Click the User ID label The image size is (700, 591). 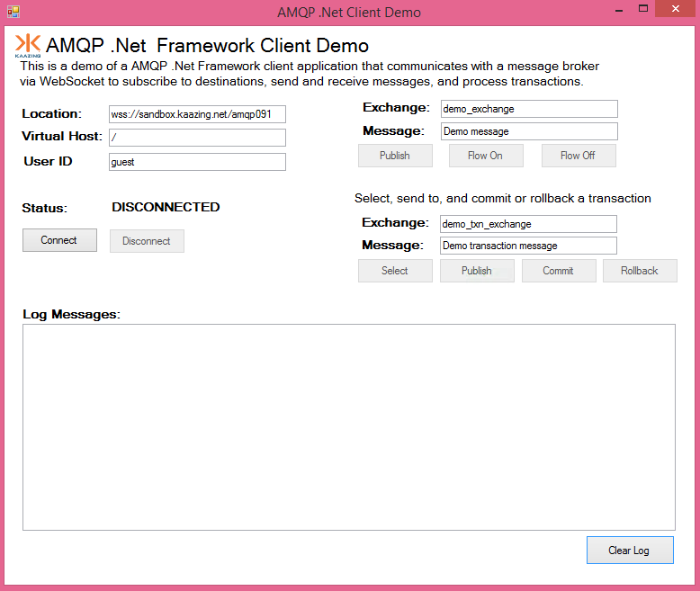(x=48, y=161)
